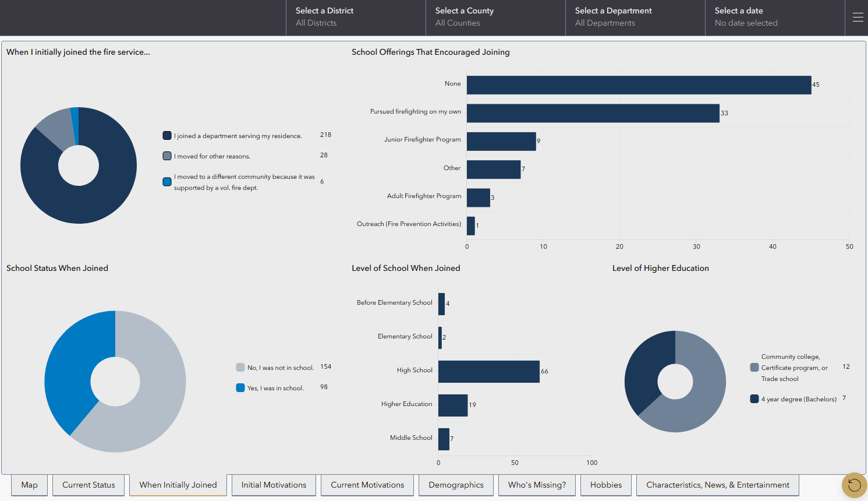Select the Before Elementary School bar

(441, 304)
